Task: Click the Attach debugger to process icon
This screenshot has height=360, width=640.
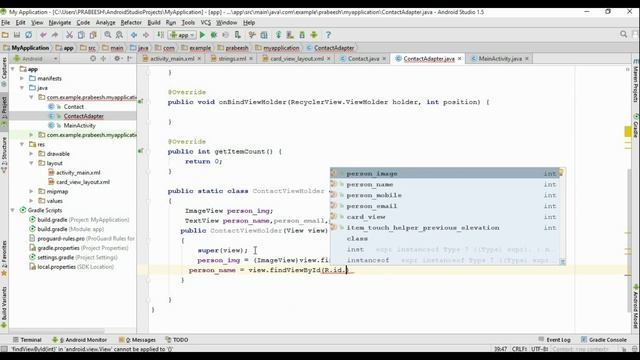Action: coord(237,35)
